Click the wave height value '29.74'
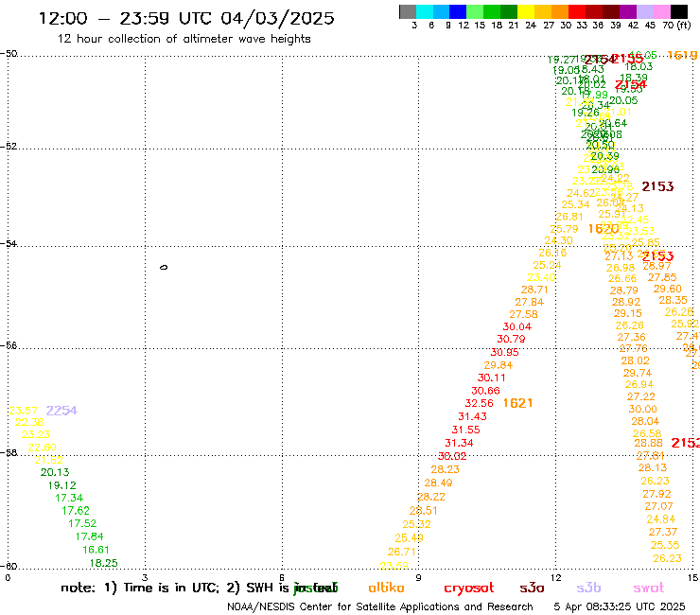The width and height of the screenshot is (700, 615). click(x=638, y=373)
